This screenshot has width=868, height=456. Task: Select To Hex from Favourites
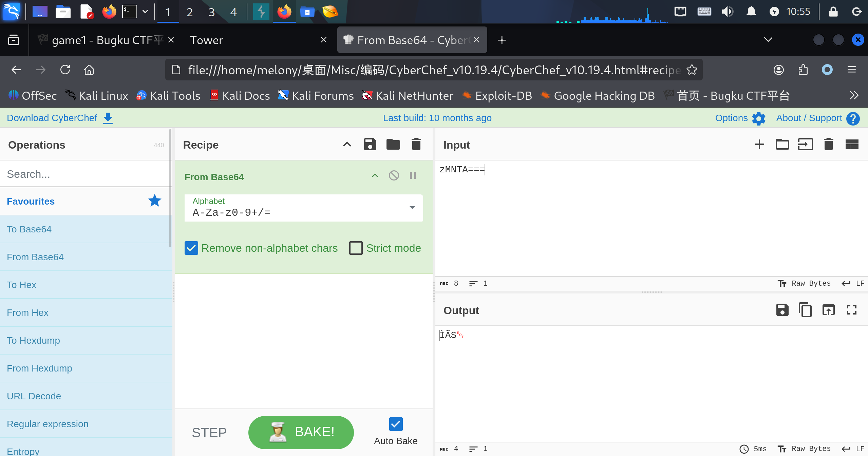[22, 285]
